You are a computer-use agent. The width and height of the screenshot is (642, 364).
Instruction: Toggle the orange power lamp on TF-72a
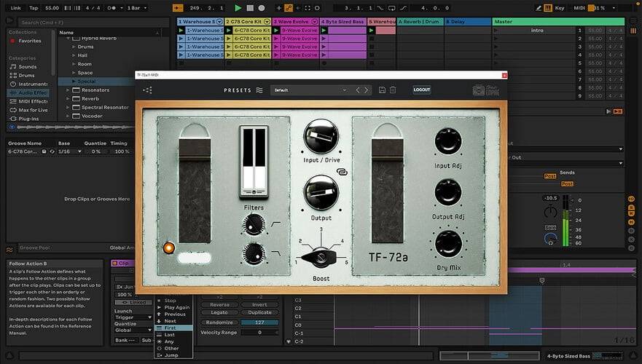coord(168,248)
